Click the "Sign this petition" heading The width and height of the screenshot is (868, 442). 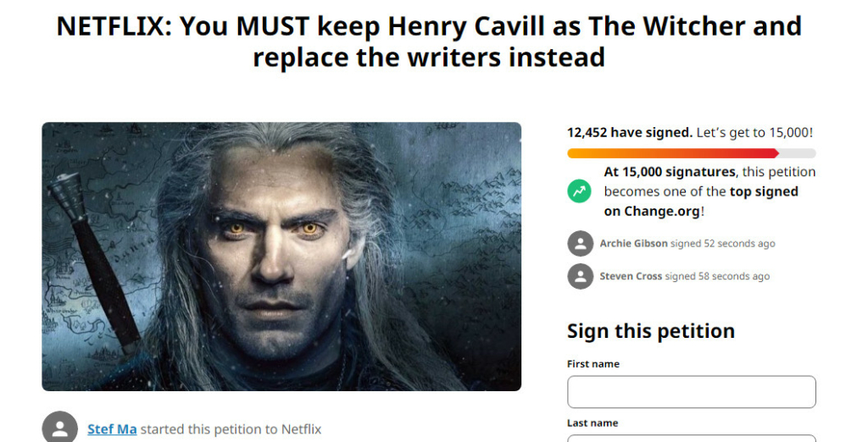(x=650, y=331)
